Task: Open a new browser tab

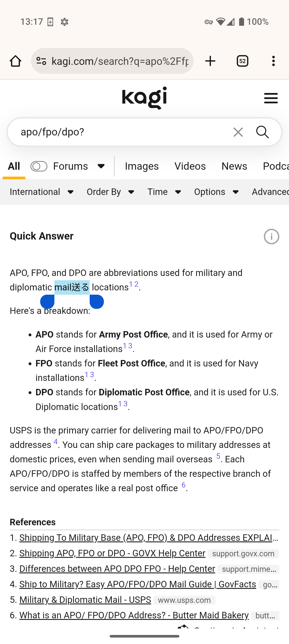Action: (210, 61)
